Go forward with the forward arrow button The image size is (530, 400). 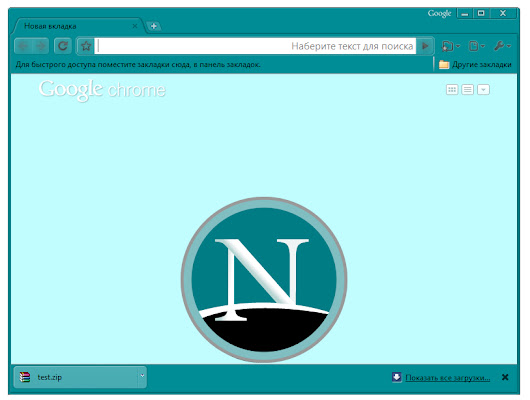40,46
